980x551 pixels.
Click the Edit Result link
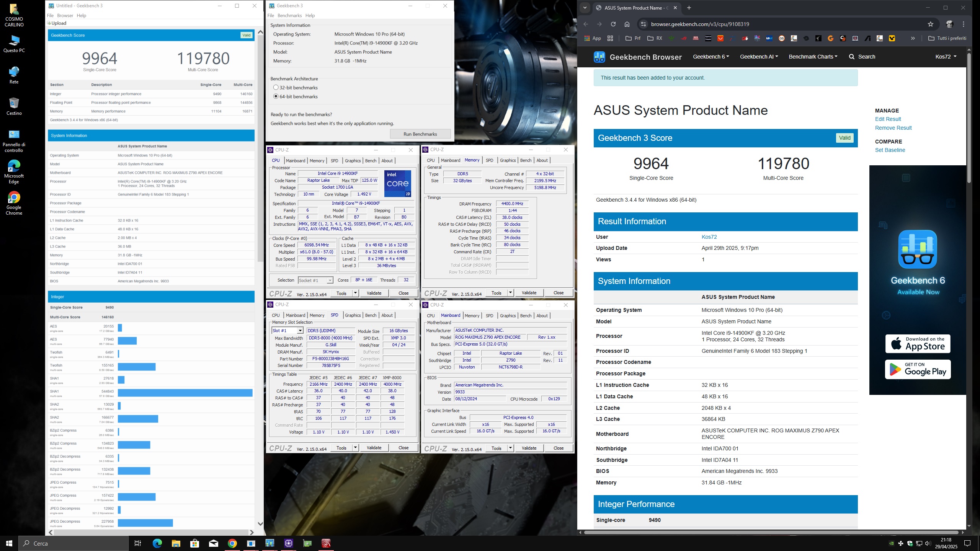[888, 119]
